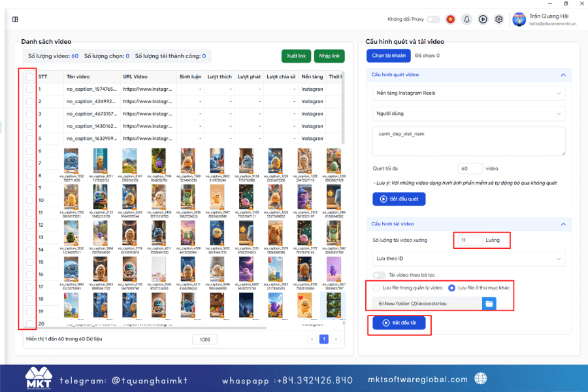Sort by the Bình luận column header
Viewport: 588px width, 392px height.
click(x=191, y=76)
